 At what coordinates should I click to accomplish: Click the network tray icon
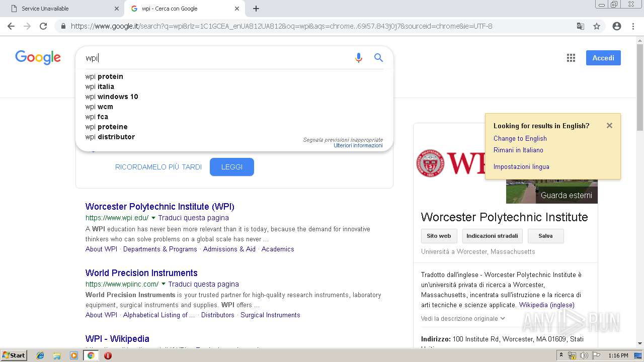point(572,355)
